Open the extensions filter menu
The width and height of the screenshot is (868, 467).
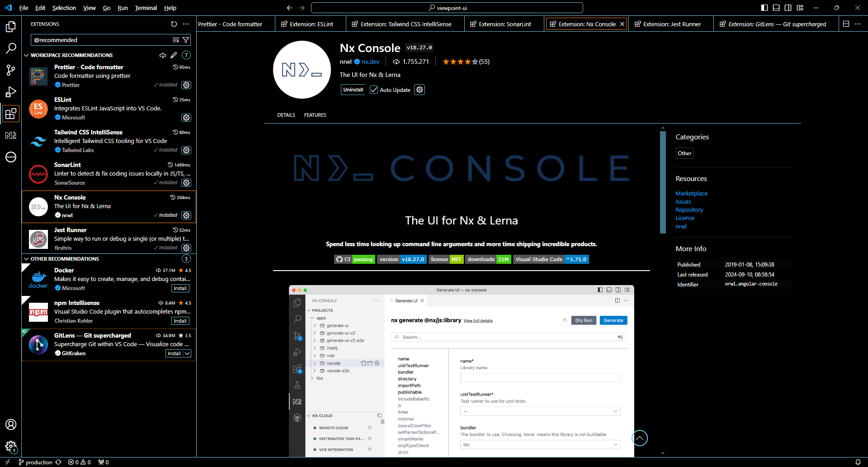[186, 40]
